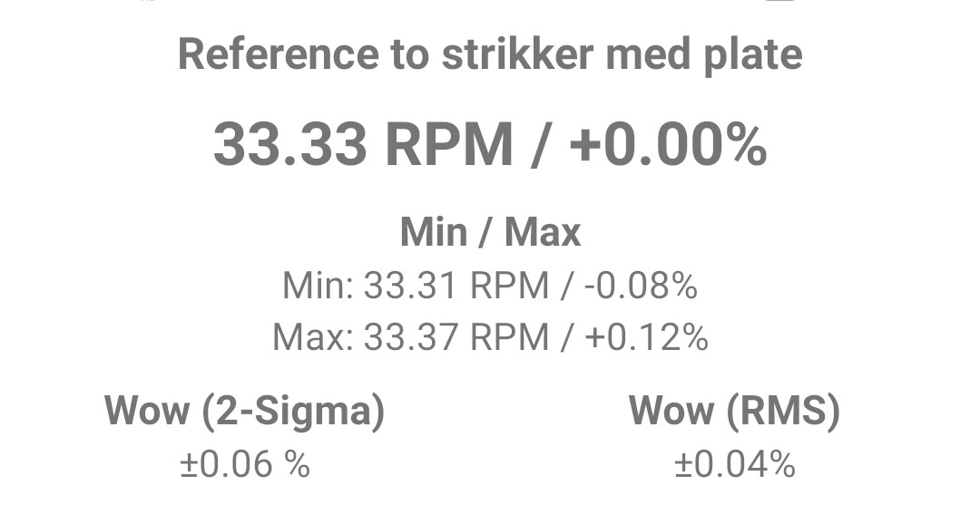Click the Wow (2-Sigma) heading
980x505 pixels.
[x=244, y=412]
